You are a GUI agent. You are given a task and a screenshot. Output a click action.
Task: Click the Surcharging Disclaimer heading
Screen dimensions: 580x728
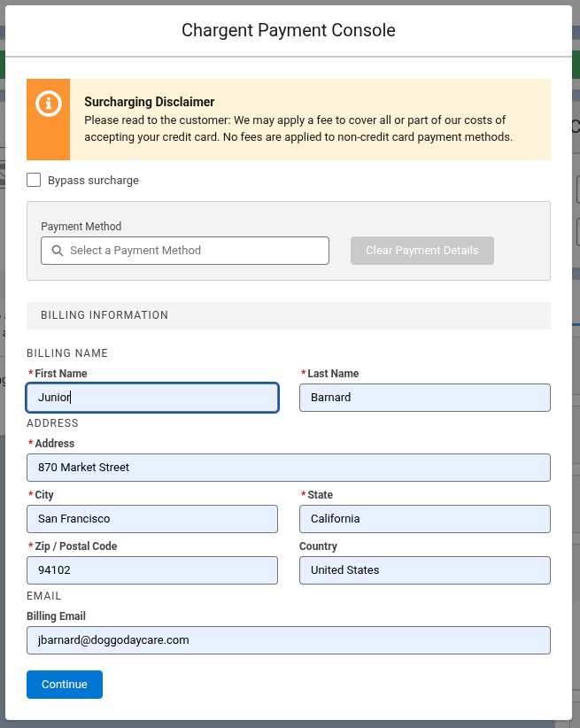[150, 102]
